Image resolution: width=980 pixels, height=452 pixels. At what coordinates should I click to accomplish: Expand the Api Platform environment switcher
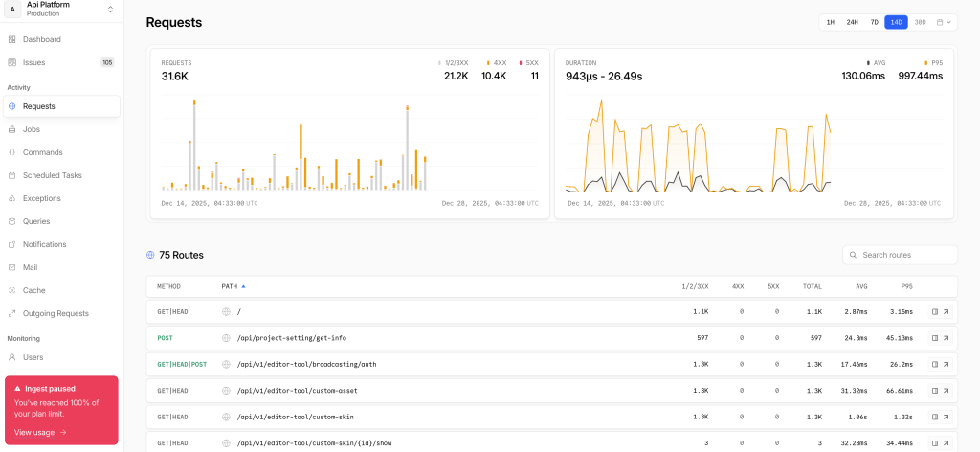pyautogui.click(x=110, y=10)
